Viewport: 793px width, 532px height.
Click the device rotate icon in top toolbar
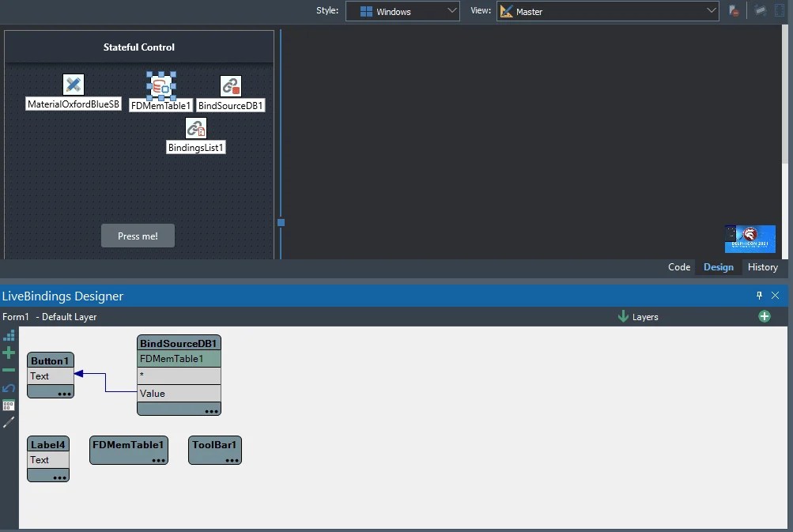pyautogui.click(x=760, y=10)
